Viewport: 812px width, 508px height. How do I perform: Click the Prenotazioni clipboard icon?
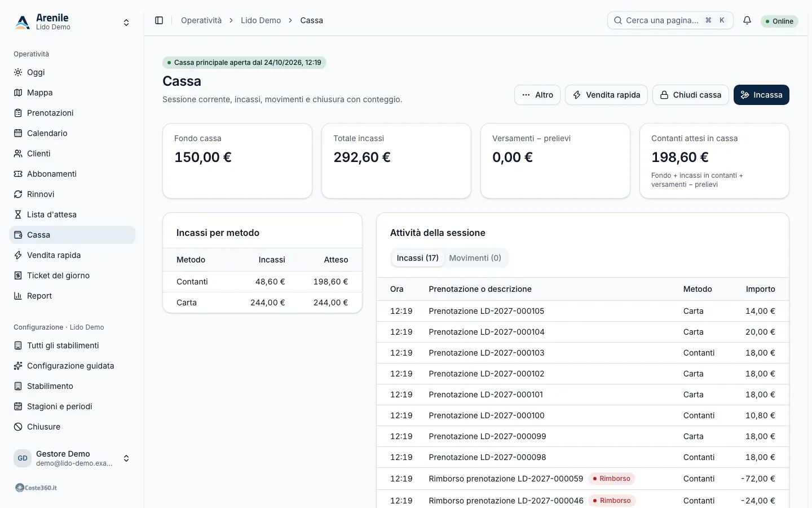[x=18, y=113]
